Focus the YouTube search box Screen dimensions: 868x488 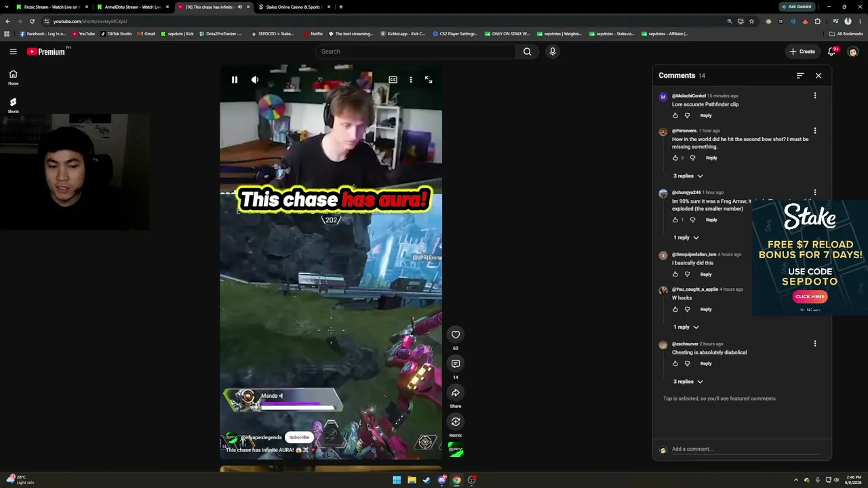416,52
